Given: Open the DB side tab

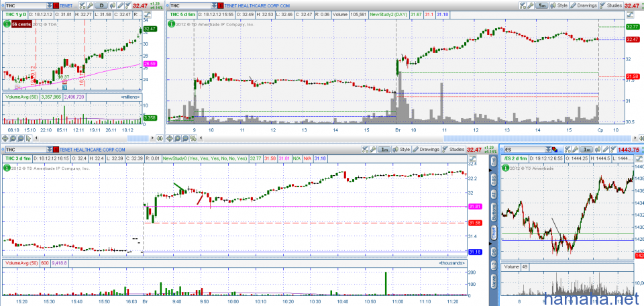Looking at the screenshot, I should tap(494, 252).
